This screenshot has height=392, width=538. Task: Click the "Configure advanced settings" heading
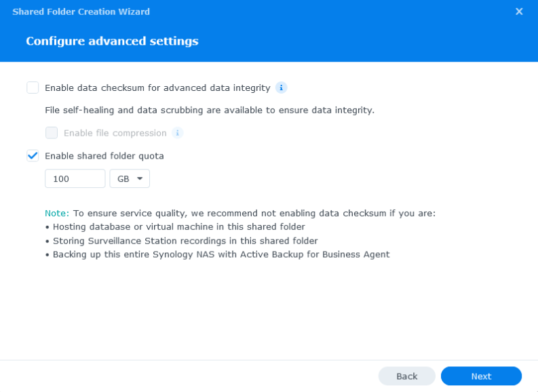point(112,41)
